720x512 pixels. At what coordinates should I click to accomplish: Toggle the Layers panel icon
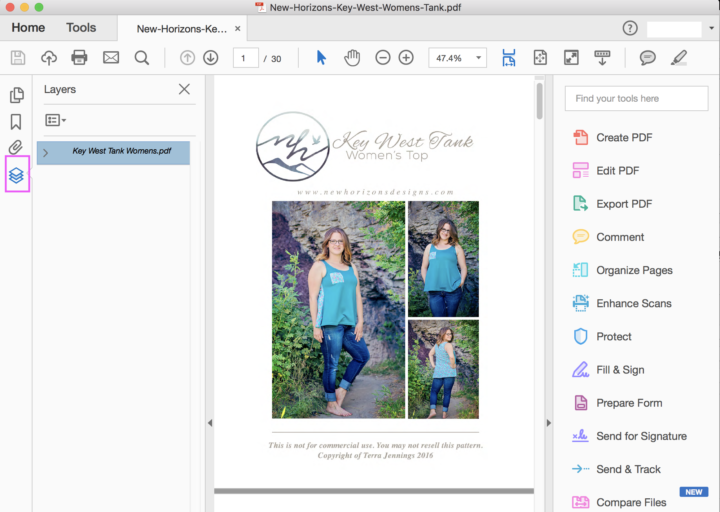coord(16,176)
